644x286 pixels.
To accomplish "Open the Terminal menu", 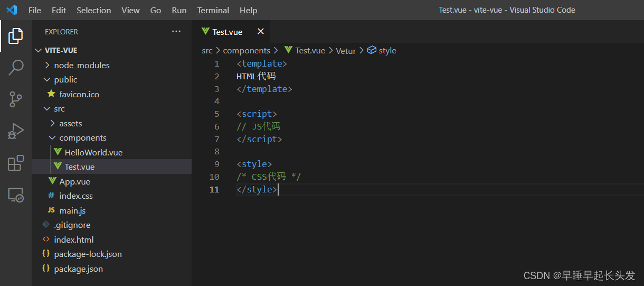I will [213, 11].
